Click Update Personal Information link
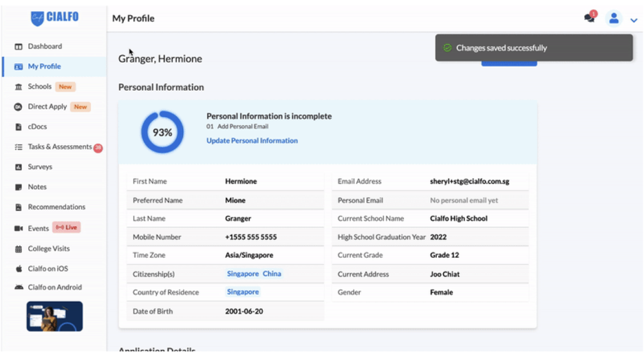This screenshot has height=352, width=644. [253, 141]
